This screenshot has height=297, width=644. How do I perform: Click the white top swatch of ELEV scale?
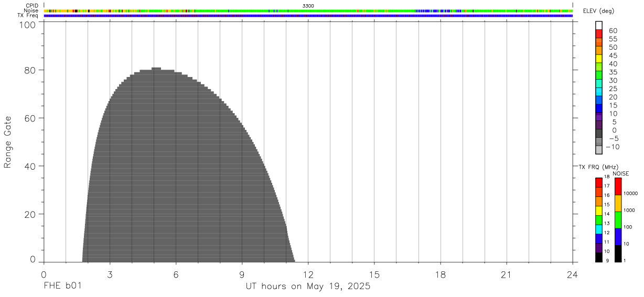pyautogui.click(x=598, y=25)
